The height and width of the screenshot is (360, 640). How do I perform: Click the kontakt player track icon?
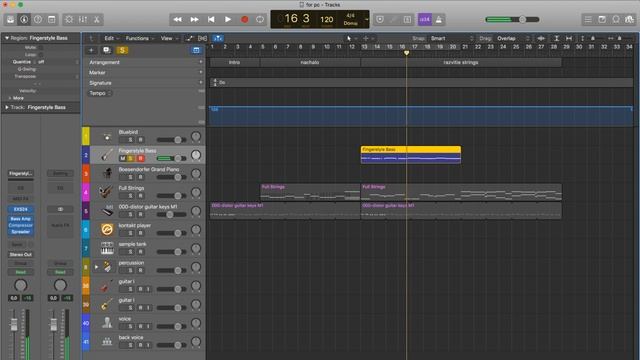107,229
